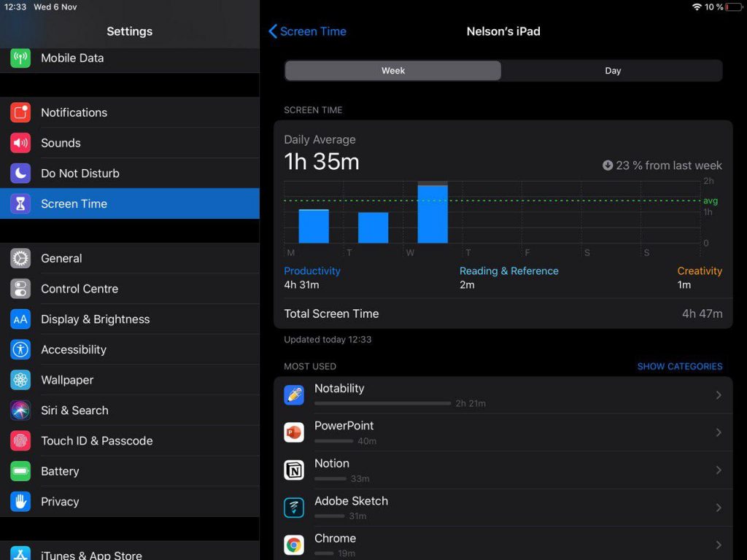The width and height of the screenshot is (747, 560).
Task: Tap the clock showing 12:33
Action: coord(15,7)
